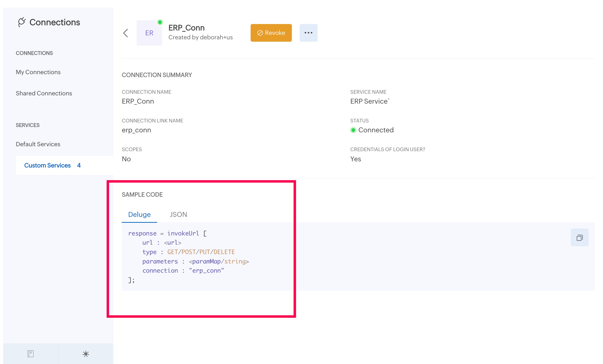Open My Connections in sidebar
603x364 pixels.
tap(38, 72)
